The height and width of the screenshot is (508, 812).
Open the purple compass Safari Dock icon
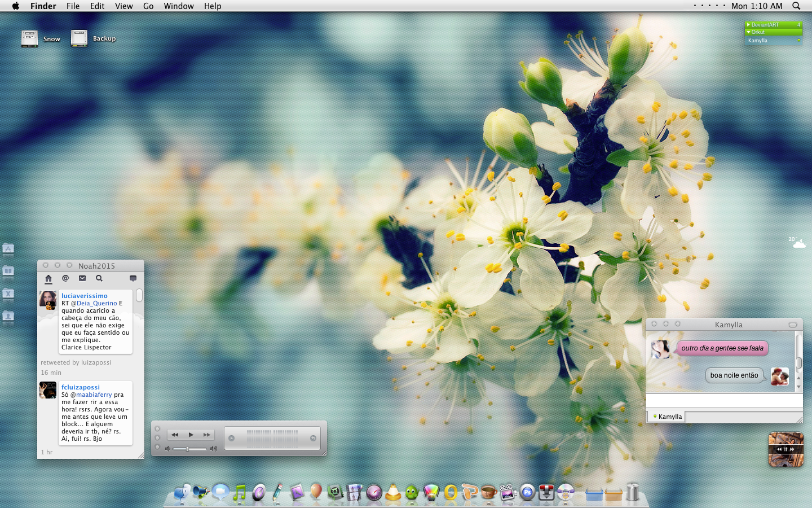[373, 493]
